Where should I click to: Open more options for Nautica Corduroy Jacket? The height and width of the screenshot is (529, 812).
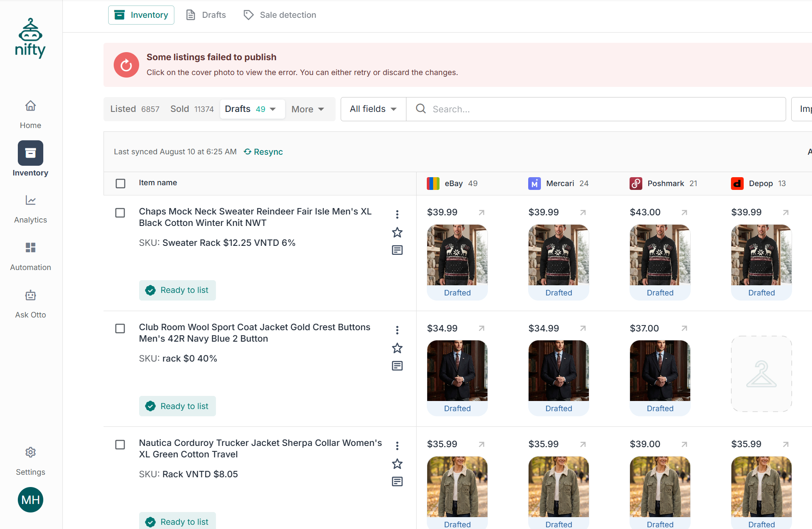[397, 446]
